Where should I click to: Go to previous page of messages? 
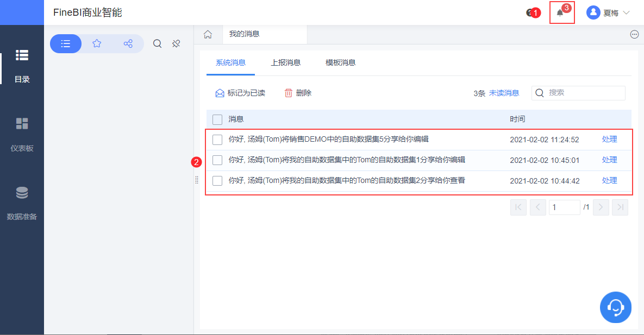[538, 207]
